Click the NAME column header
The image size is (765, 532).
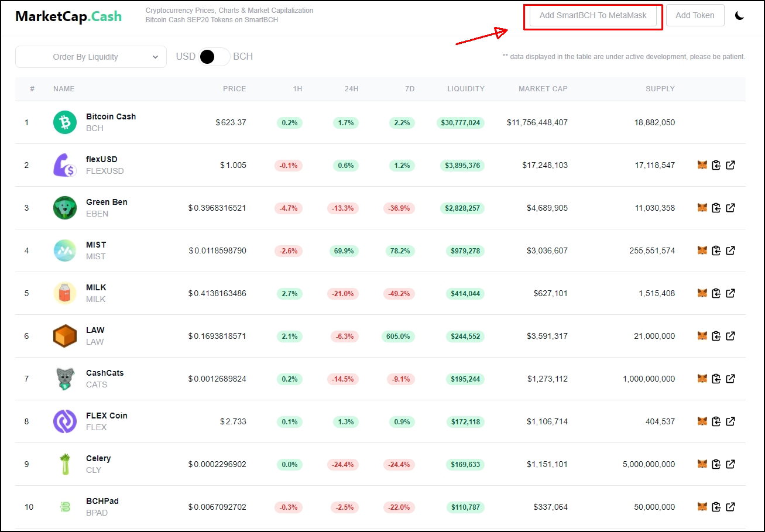pos(64,89)
